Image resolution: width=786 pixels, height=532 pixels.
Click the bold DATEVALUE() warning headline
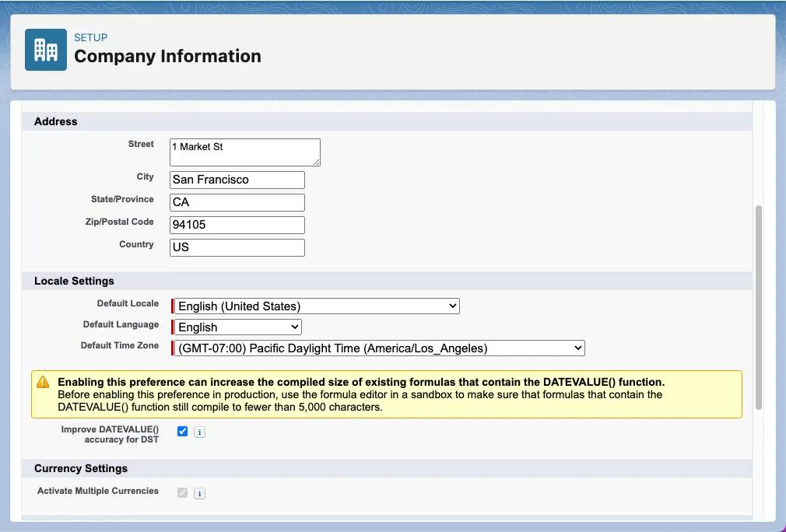point(361,382)
